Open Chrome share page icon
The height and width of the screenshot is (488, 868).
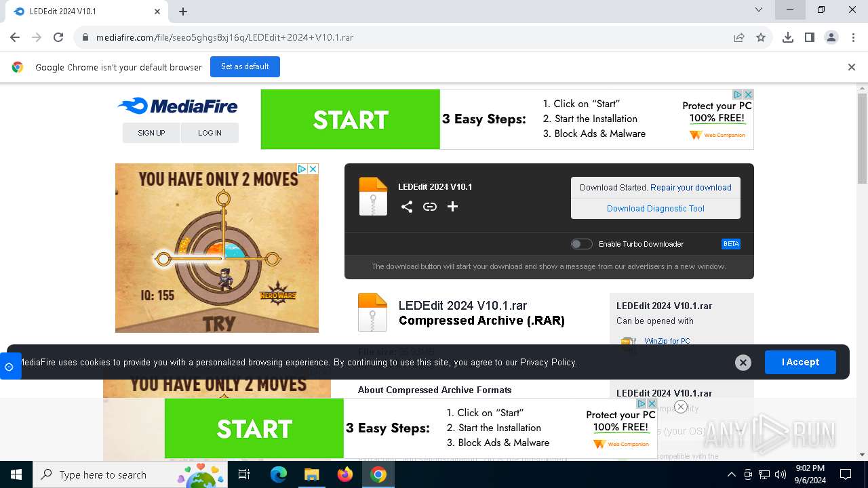coord(739,37)
